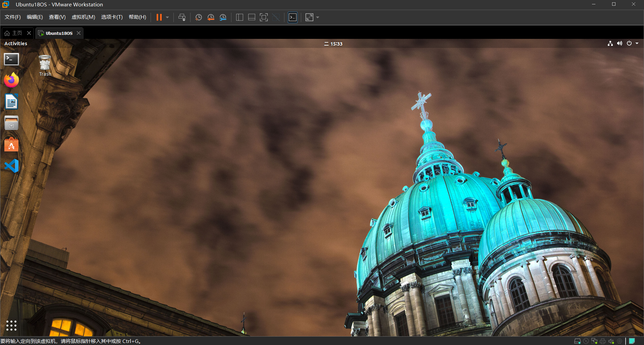644x345 pixels.
Task: Toggle the console view button
Action: pos(293,17)
